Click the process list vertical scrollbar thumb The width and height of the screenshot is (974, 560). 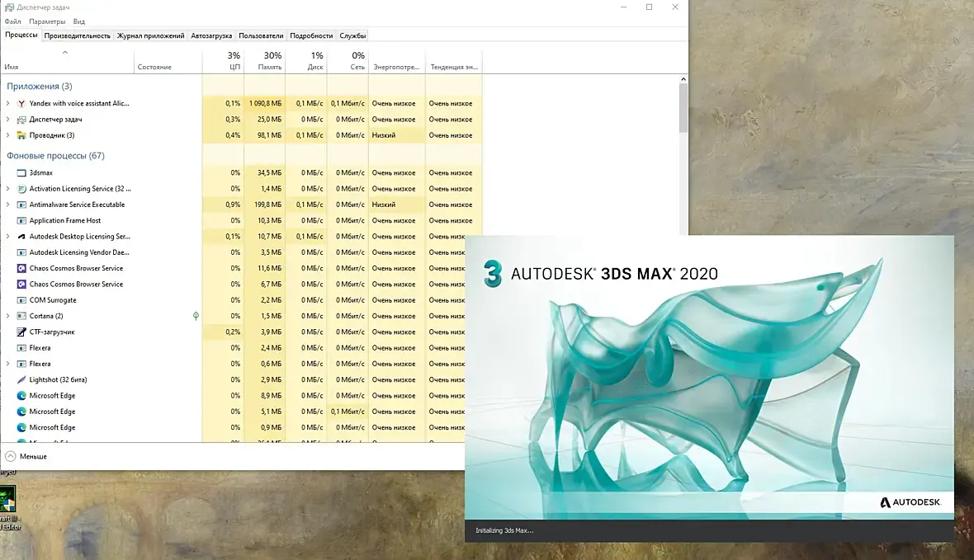[683, 108]
